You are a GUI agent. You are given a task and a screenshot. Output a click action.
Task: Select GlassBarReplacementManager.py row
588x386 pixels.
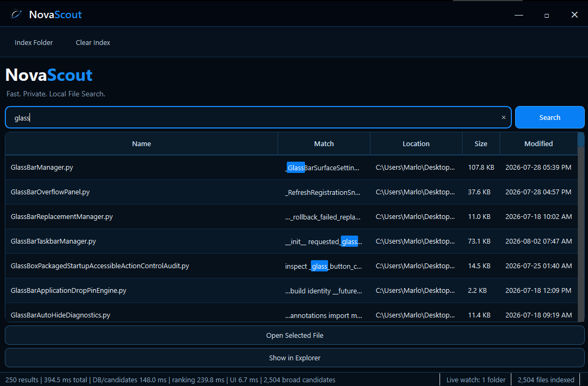292,217
